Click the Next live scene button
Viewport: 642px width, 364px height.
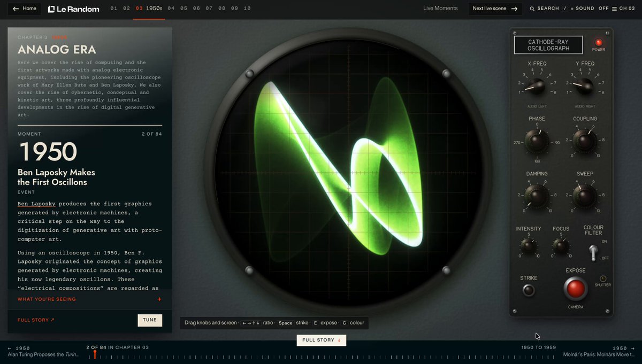point(495,9)
